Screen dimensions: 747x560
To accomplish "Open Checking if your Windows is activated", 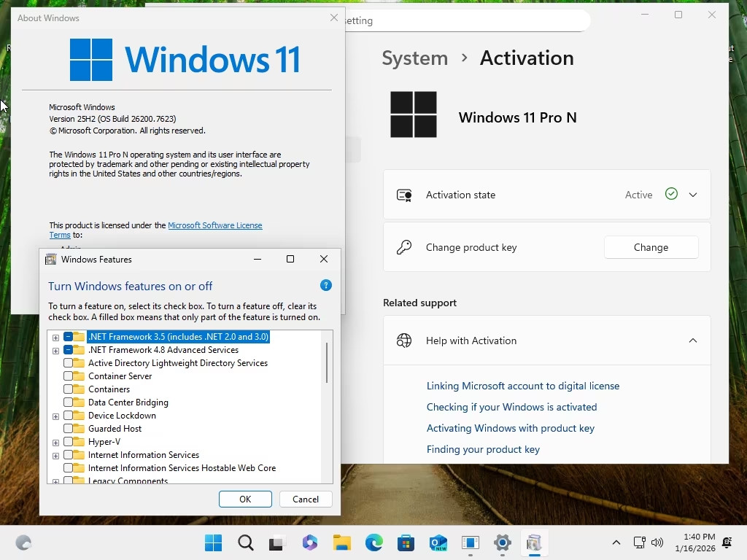I will click(x=511, y=407).
